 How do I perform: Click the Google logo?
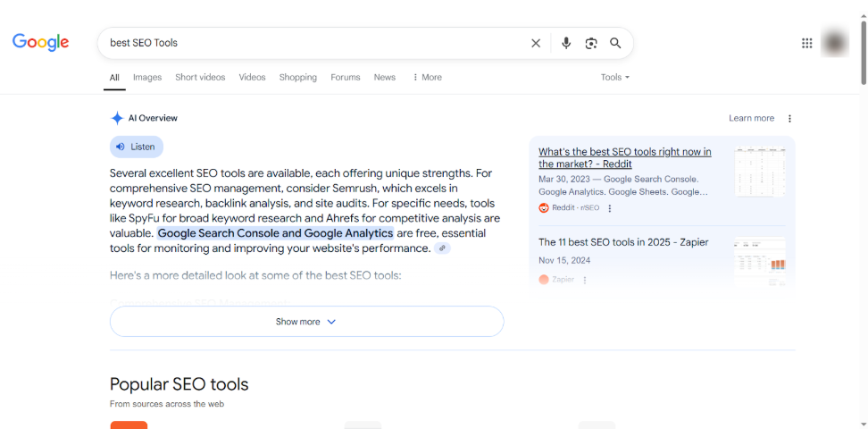pyautogui.click(x=40, y=42)
